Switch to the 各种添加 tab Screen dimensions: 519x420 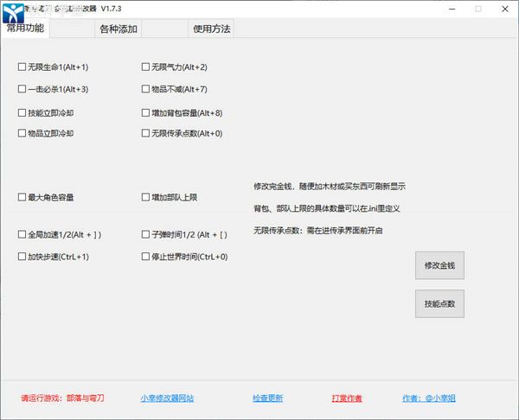(x=118, y=29)
